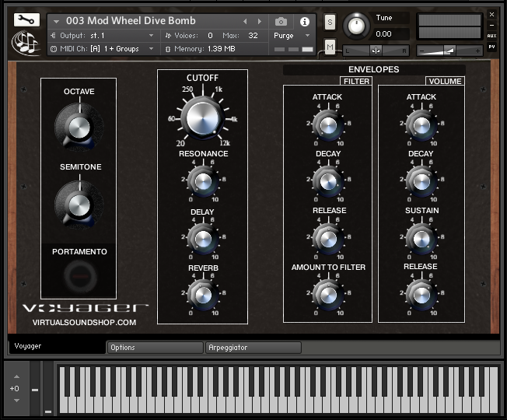This screenshot has height=420, width=507.
Task: Open the instrument info icon
Action: click(x=304, y=22)
